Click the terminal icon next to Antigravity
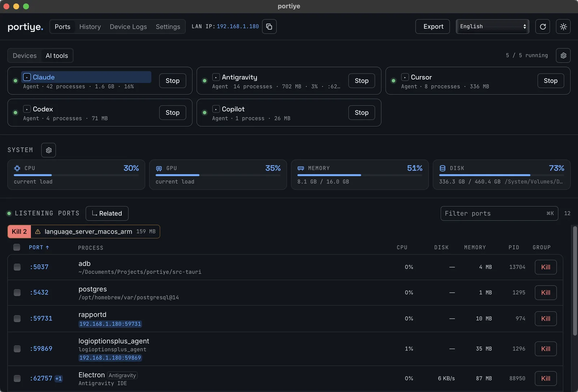This screenshot has width=578, height=392. tap(216, 77)
